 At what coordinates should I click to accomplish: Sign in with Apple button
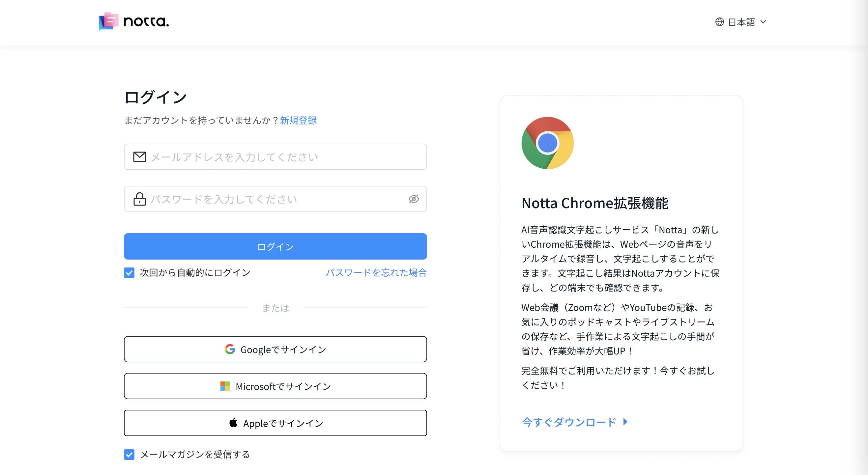click(275, 423)
